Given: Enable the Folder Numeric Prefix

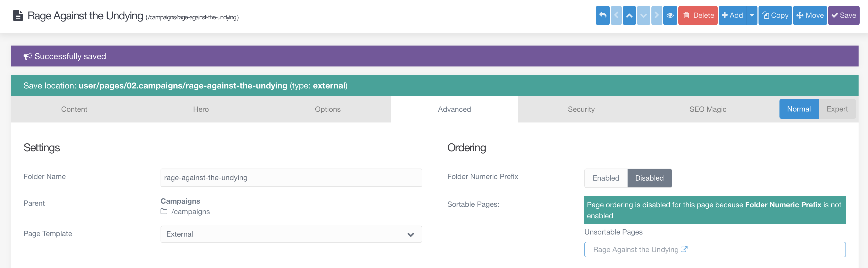Looking at the screenshot, I should [x=606, y=178].
